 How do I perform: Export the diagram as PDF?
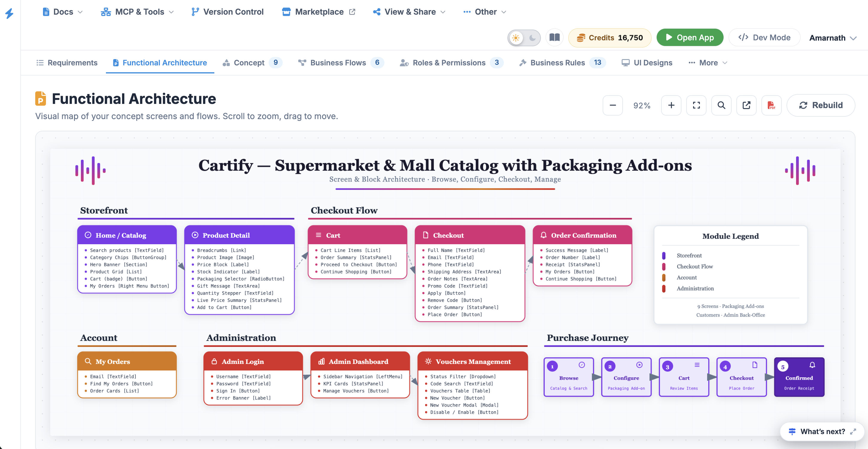[x=771, y=105]
